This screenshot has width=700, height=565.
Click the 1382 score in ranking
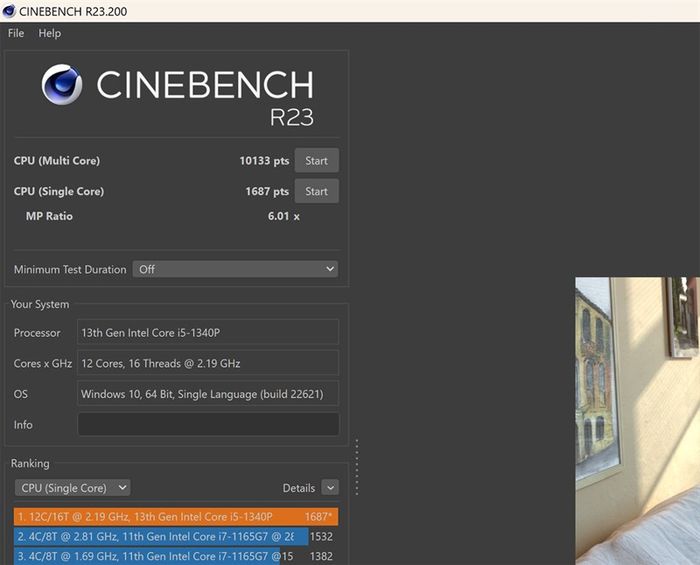pos(321,556)
